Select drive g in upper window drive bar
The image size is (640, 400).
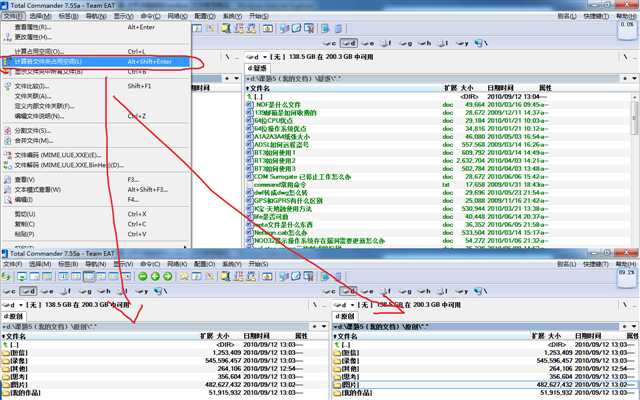tap(405, 43)
